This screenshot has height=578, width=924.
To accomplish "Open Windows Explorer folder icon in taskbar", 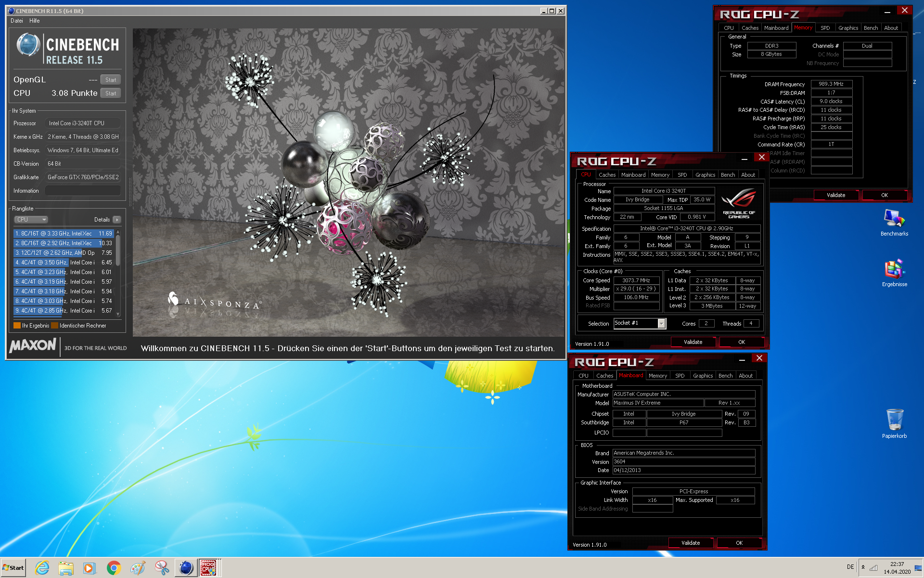I will (x=65, y=568).
